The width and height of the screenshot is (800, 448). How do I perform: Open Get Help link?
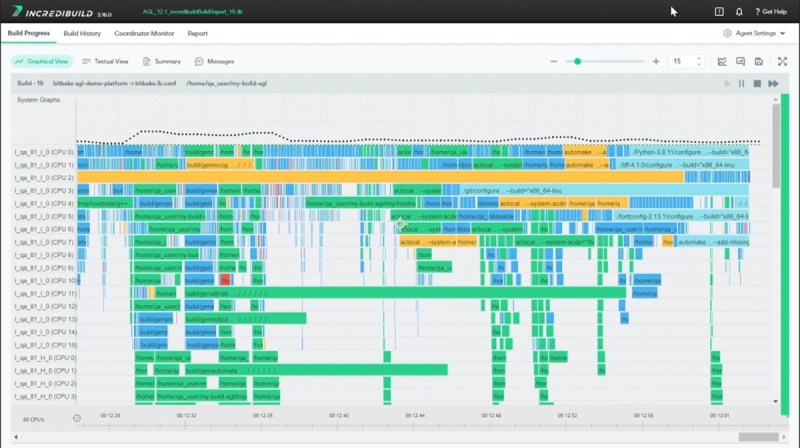click(x=770, y=11)
